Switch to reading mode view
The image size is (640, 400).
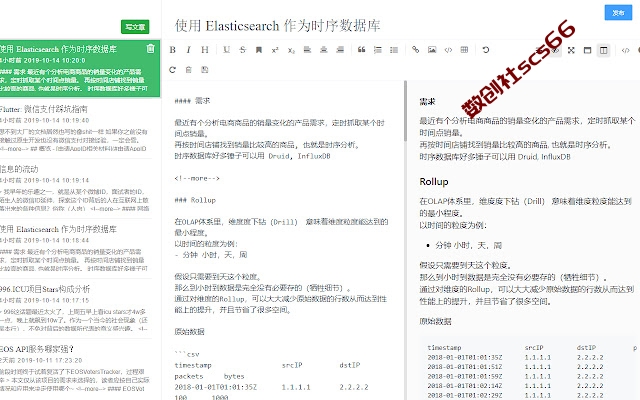coord(587,50)
